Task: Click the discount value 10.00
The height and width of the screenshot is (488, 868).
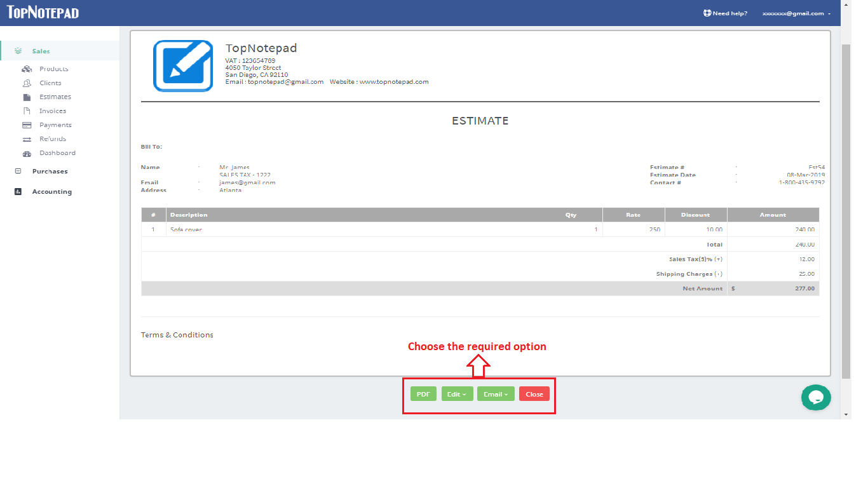Action: pos(714,229)
